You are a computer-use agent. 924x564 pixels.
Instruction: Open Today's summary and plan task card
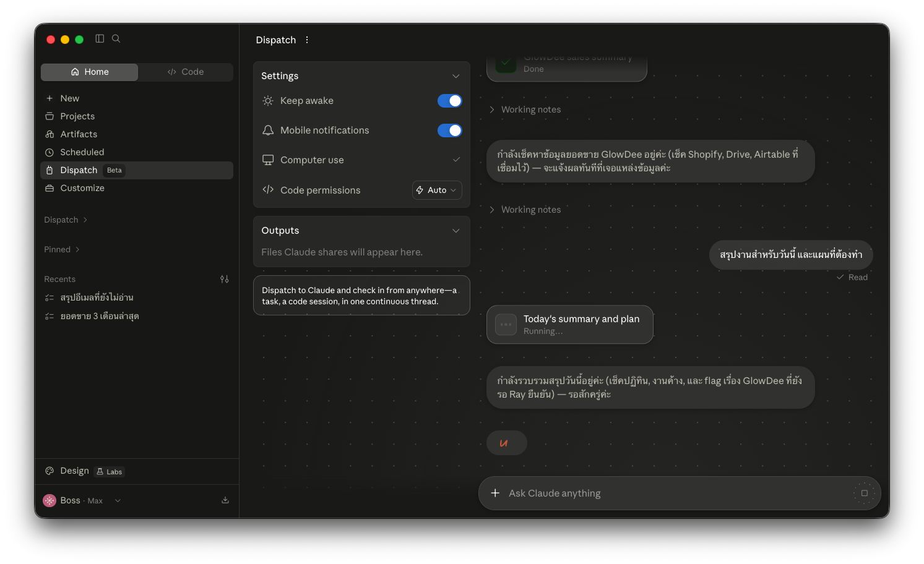pos(570,325)
